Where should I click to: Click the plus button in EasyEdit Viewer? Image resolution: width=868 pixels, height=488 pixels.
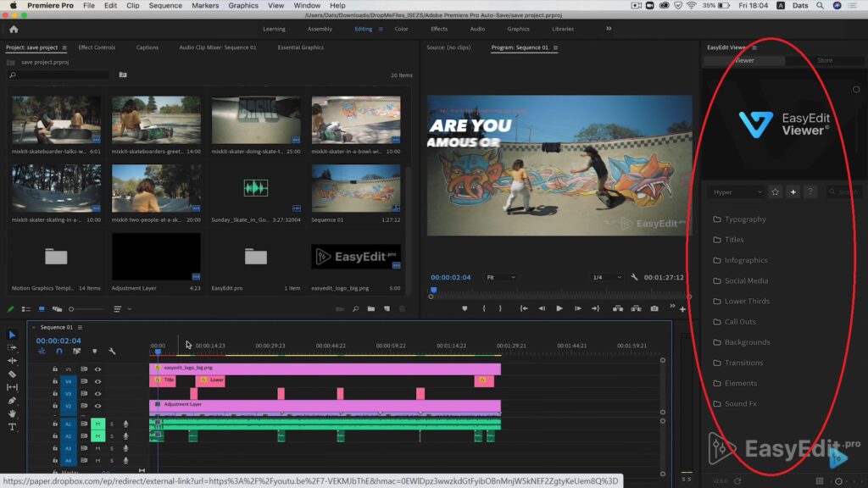click(x=793, y=192)
